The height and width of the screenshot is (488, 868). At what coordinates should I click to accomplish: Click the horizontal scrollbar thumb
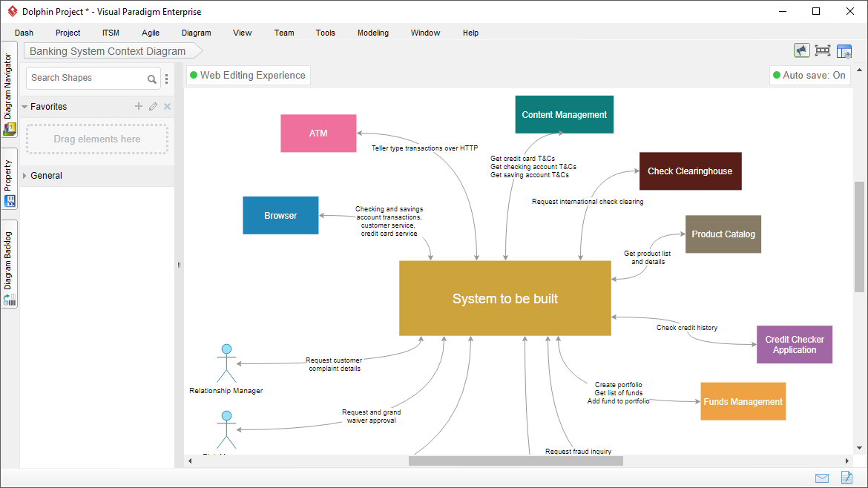pyautogui.click(x=516, y=461)
